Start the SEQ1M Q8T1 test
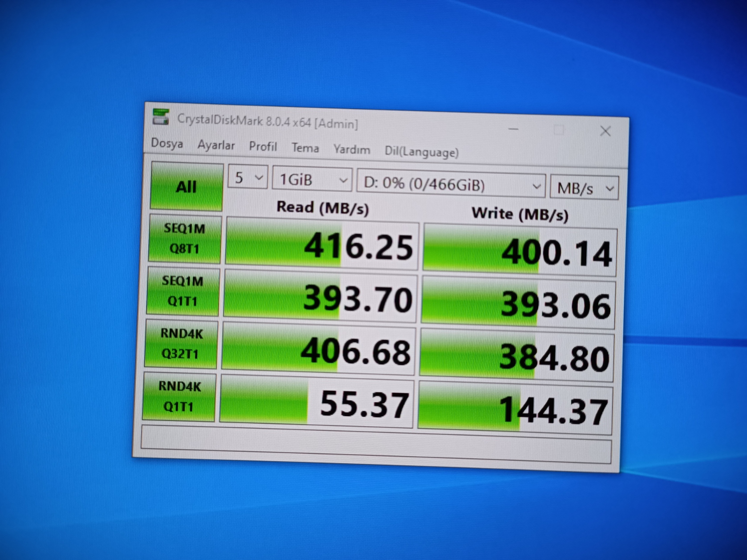747x560 pixels. pos(184,239)
